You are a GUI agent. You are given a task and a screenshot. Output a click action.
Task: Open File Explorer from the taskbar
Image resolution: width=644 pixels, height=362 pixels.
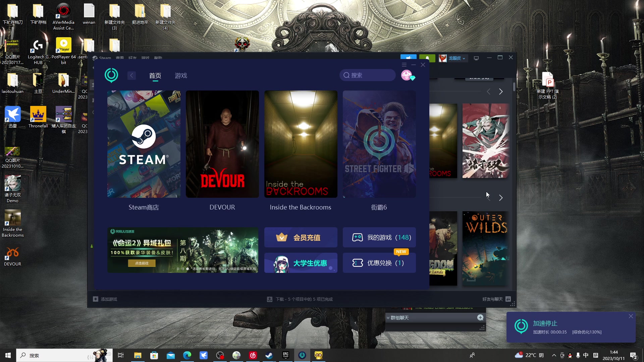click(138, 355)
